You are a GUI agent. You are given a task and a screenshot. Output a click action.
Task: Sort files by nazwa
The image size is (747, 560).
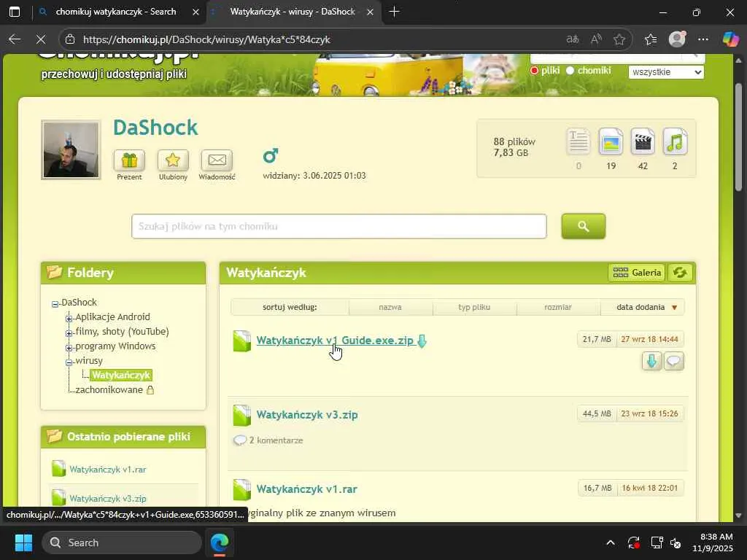[390, 307]
